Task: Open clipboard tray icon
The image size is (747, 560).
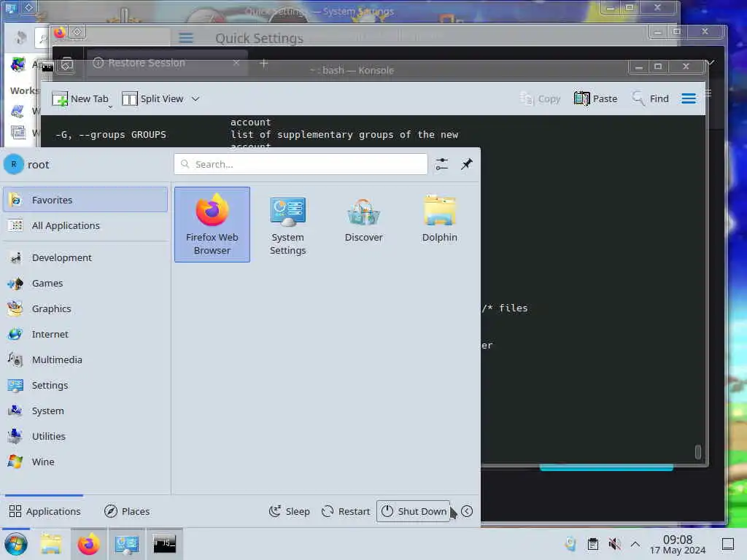Action: pos(592,544)
